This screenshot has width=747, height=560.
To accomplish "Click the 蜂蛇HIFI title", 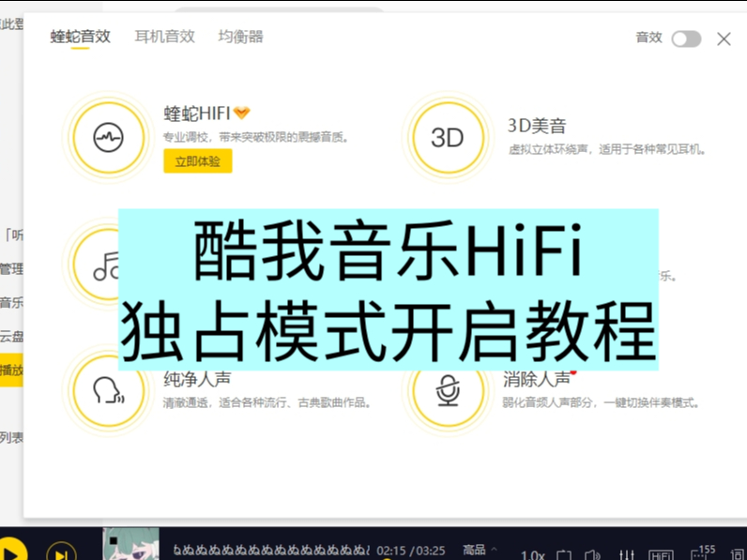I will click(x=197, y=114).
